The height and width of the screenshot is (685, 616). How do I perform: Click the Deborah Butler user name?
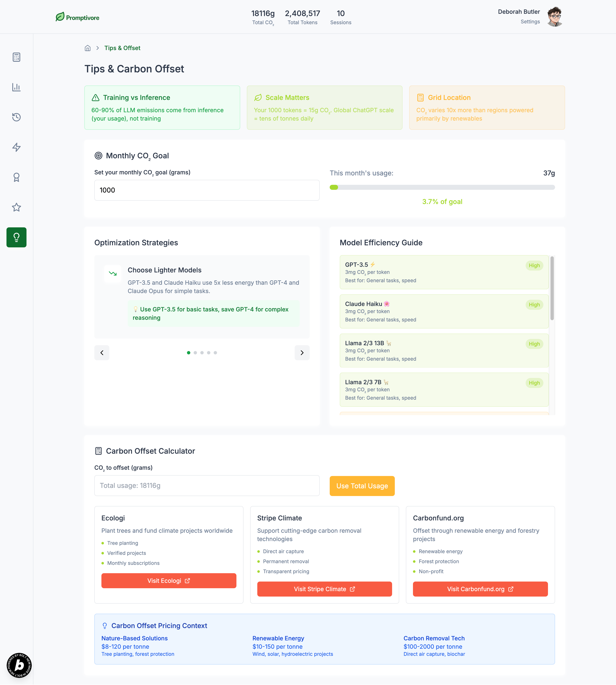(519, 12)
